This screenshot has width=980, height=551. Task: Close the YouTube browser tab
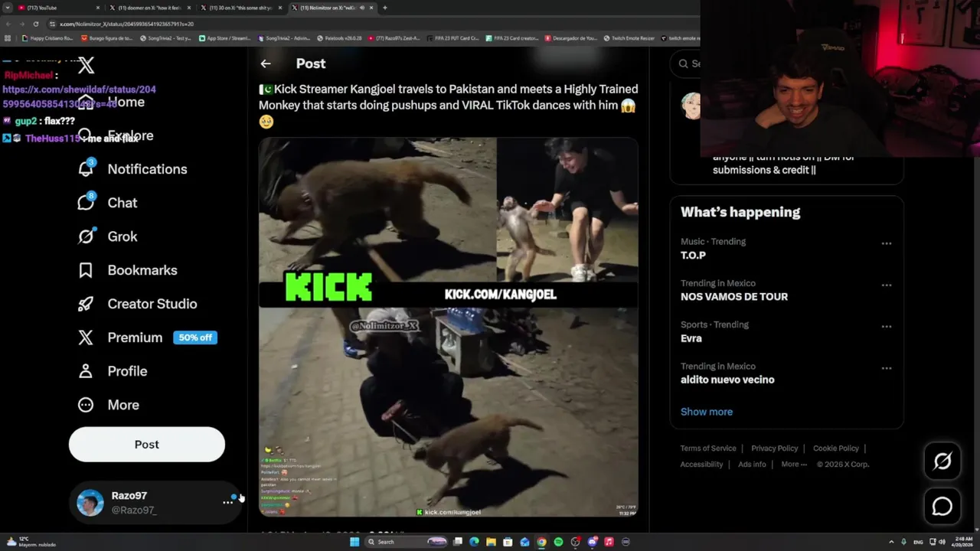pos(98,8)
